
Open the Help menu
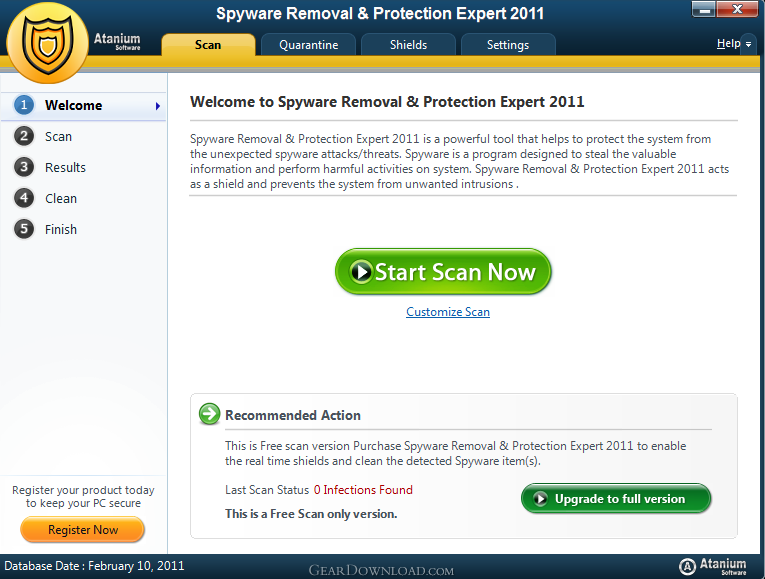click(728, 43)
